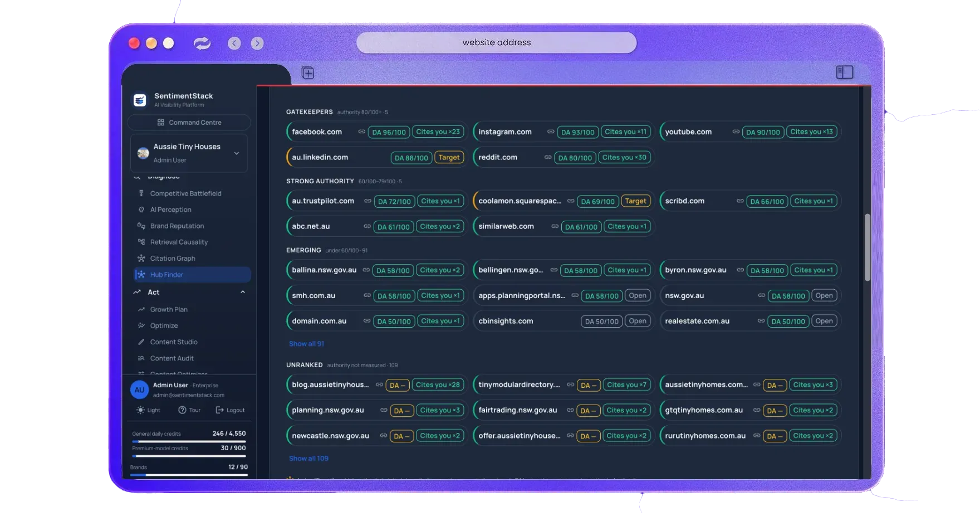This screenshot has height=526, width=980.
Task: Click the SentimentStack logo icon
Action: (x=140, y=100)
